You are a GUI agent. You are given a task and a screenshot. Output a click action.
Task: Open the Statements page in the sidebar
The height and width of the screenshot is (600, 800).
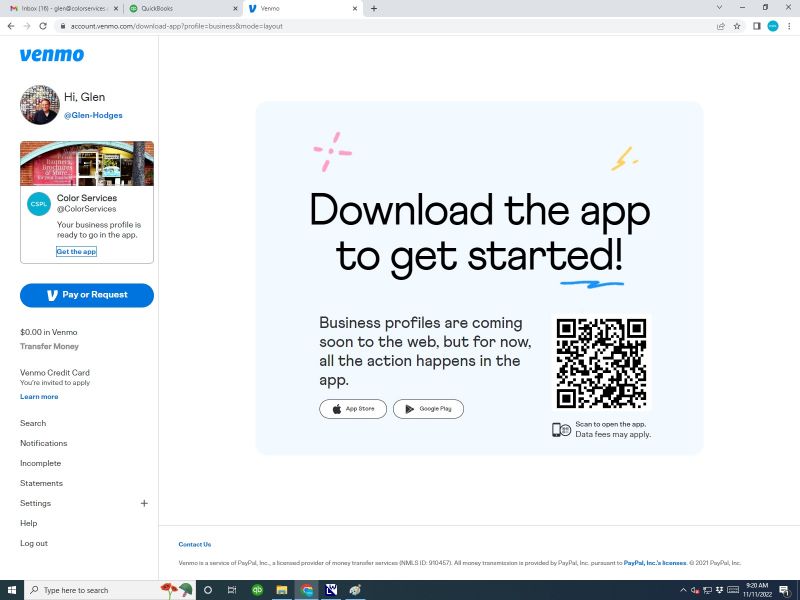pos(41,483)
